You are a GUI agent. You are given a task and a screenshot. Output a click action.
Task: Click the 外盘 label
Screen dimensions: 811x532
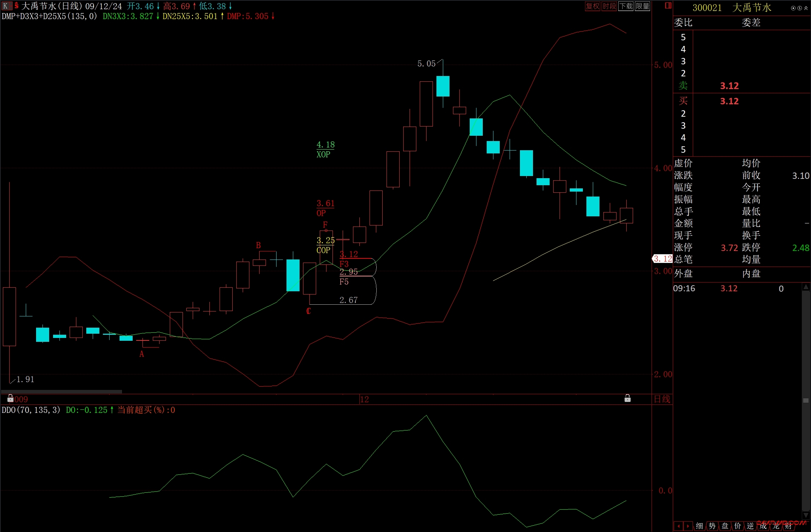683,274
